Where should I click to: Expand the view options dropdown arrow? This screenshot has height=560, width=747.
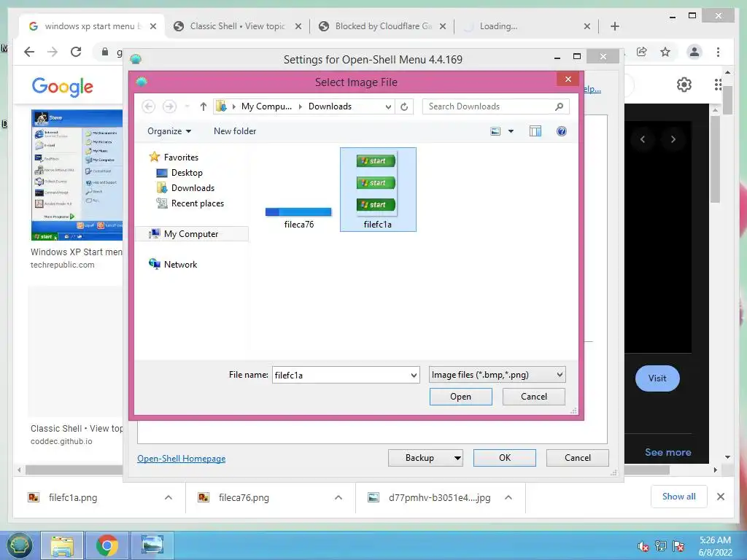tap(511, 131)
